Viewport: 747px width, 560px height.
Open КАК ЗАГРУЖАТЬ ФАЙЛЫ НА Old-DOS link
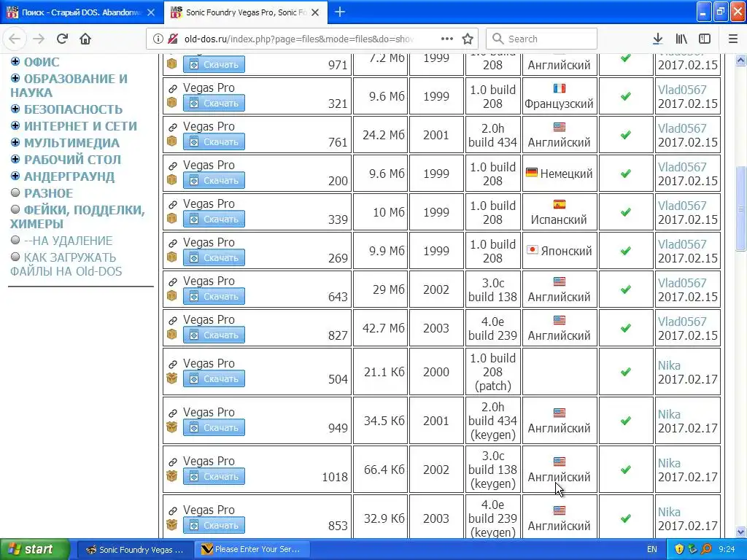[x=66, y=264]
